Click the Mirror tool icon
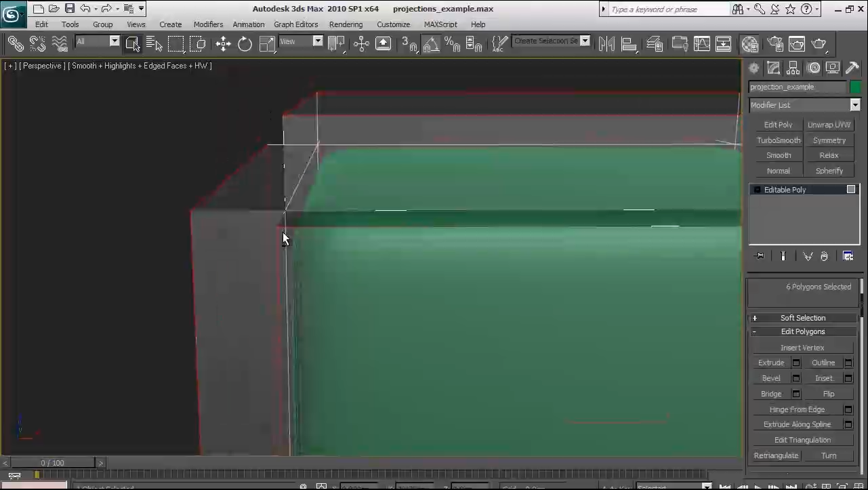 click(606, 44)
